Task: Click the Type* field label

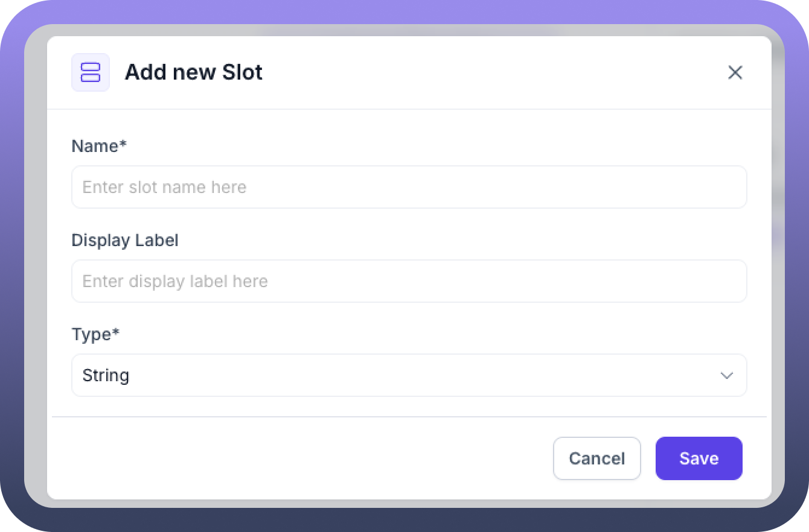Action: 92,334
